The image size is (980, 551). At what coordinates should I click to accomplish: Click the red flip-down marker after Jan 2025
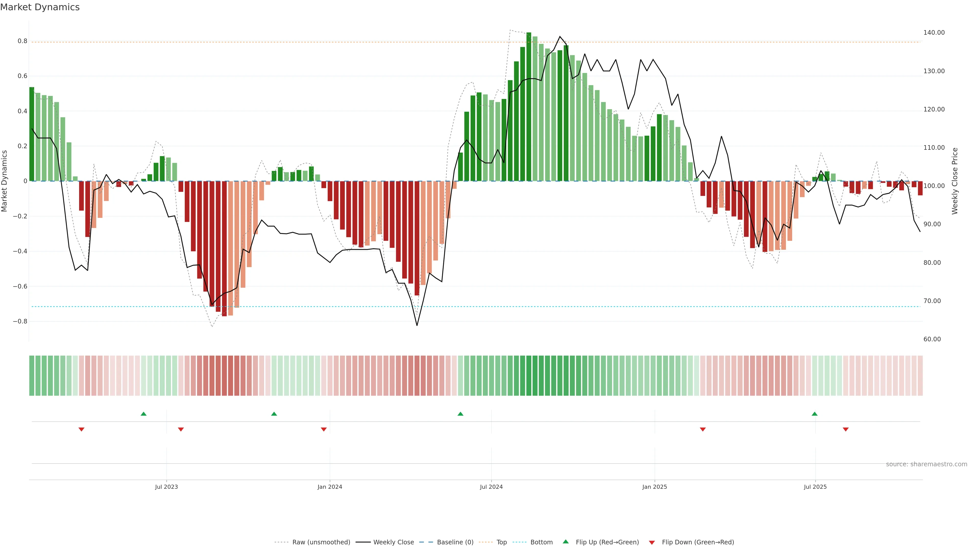(x=703, y=429)
